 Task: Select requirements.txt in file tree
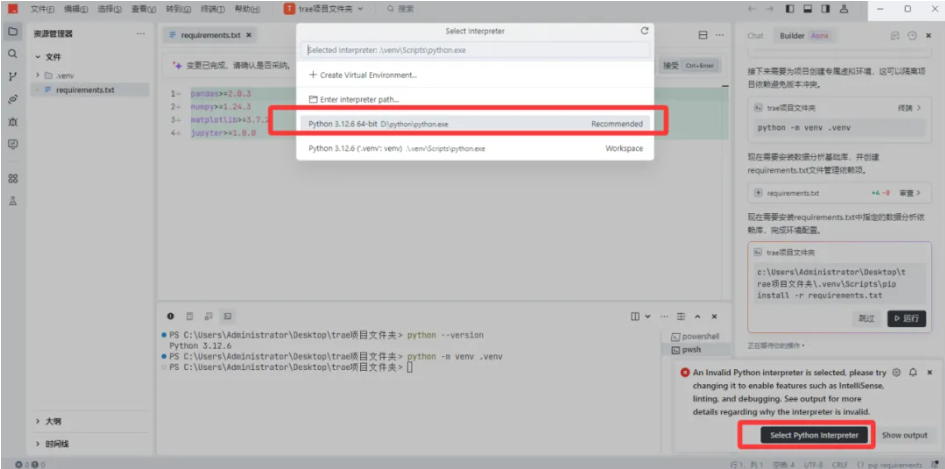pos(89,90)
